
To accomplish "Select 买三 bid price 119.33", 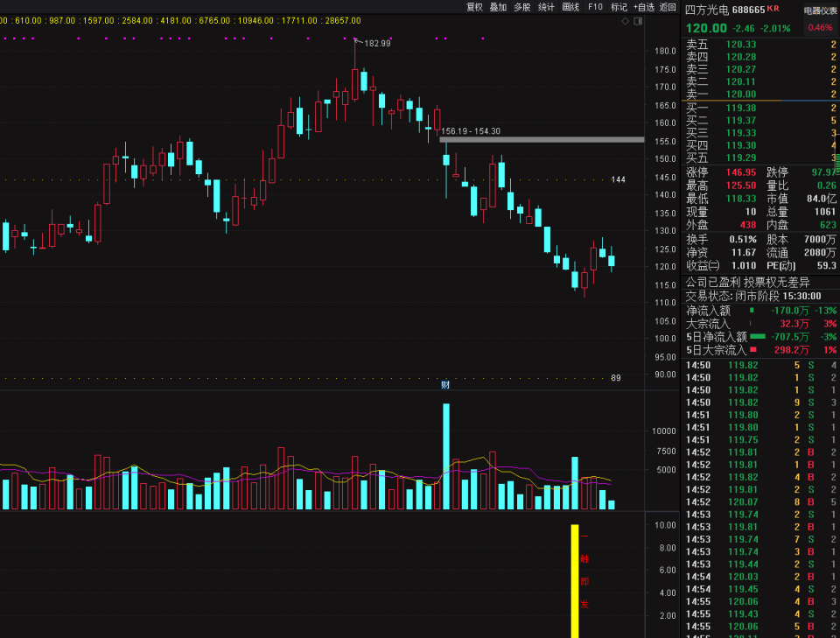I will point(741,132).
